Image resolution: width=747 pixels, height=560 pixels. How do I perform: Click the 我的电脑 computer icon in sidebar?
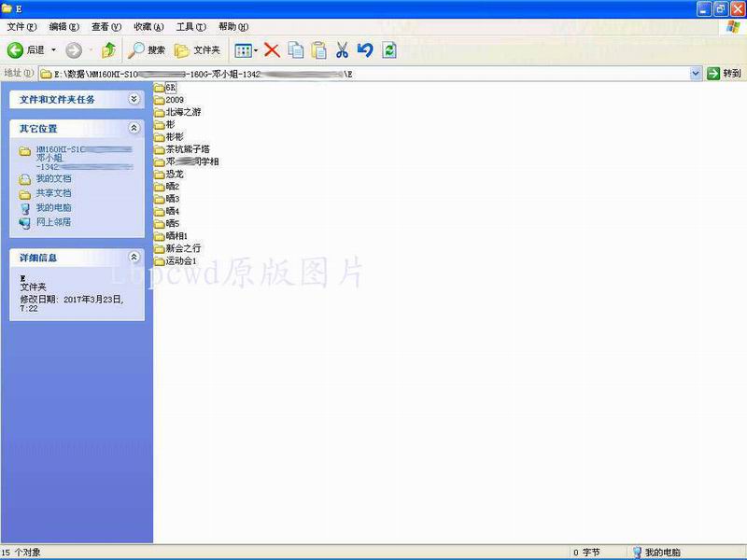[25, 208]
